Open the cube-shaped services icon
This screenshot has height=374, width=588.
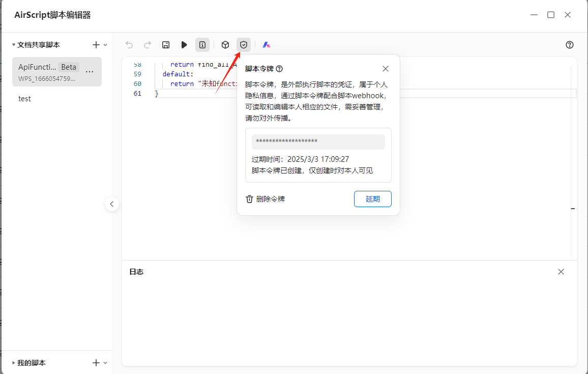click(225, 45)
